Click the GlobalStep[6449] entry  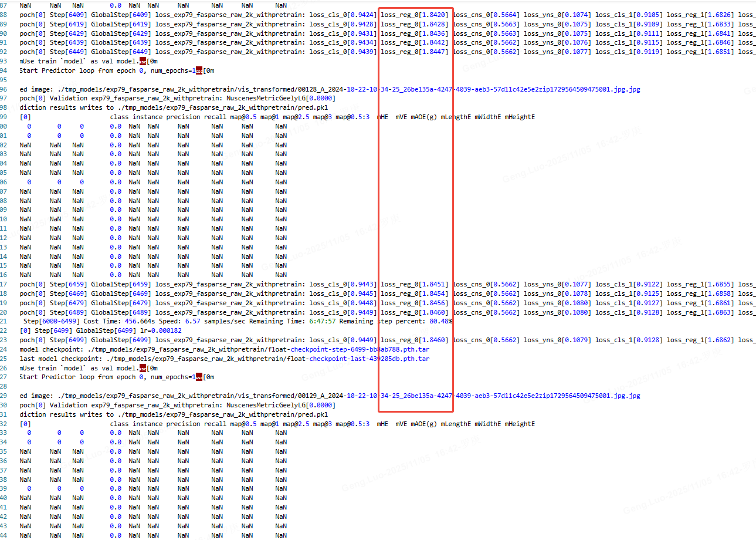click(x=121, y=52)
